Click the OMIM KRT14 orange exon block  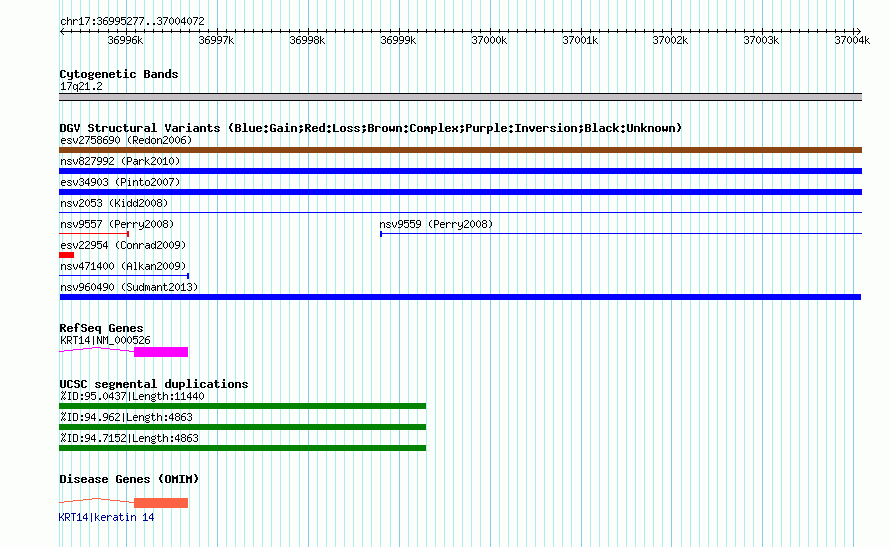click(161, 503)
